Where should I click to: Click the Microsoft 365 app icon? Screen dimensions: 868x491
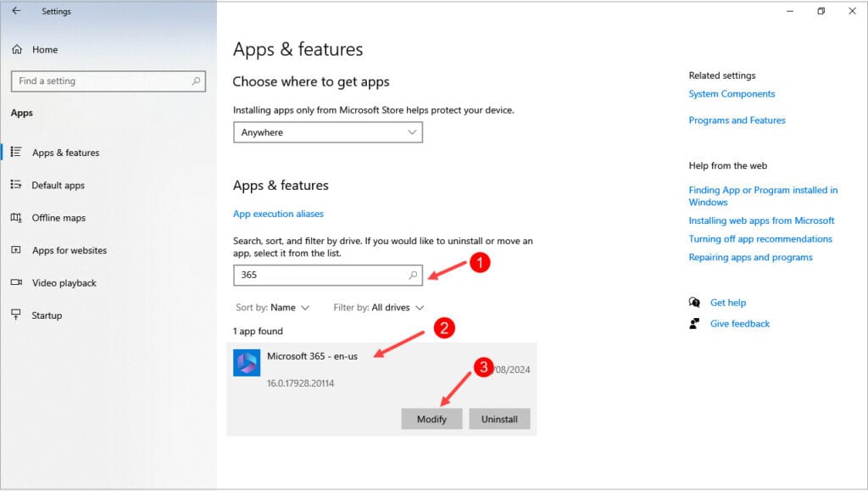(x=247, y=363)
